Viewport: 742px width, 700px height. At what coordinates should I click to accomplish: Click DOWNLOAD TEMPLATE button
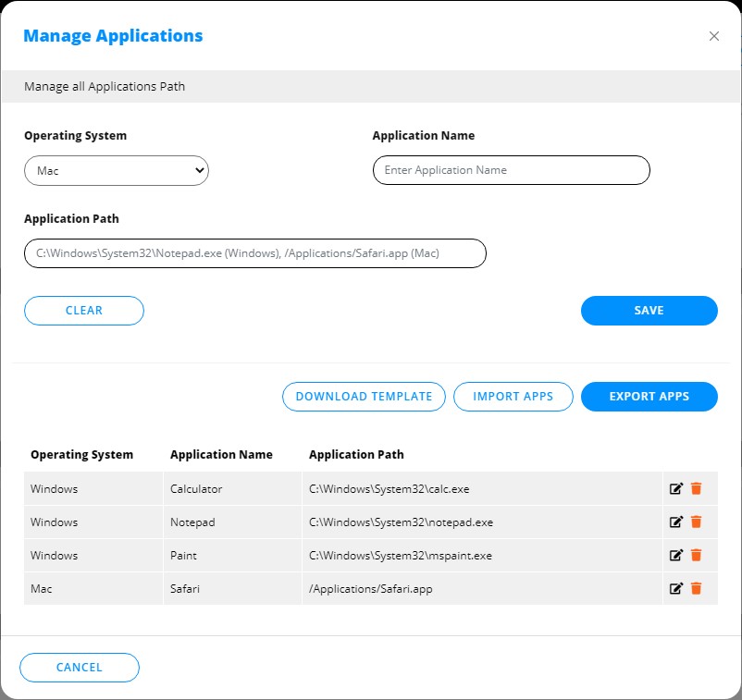364,396
